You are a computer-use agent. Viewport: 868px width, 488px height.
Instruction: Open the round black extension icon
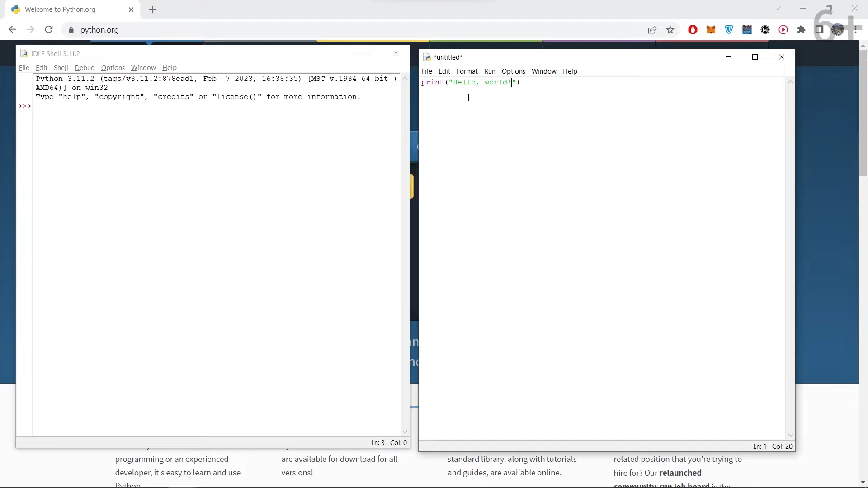click(x=765, y=30)
